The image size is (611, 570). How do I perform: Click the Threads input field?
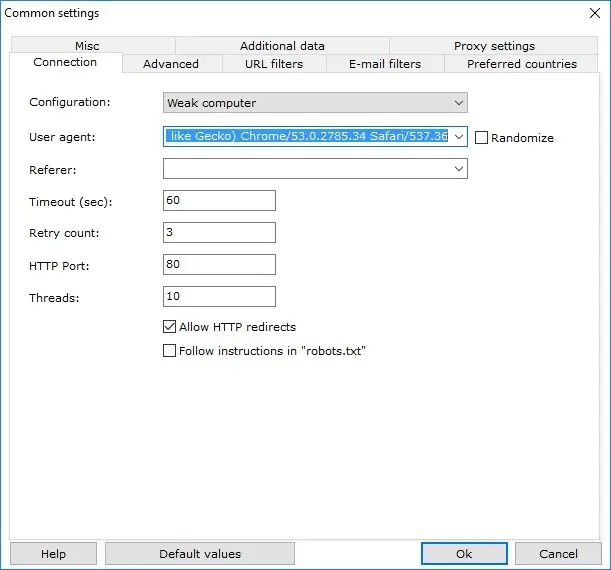tap(219, 296)
